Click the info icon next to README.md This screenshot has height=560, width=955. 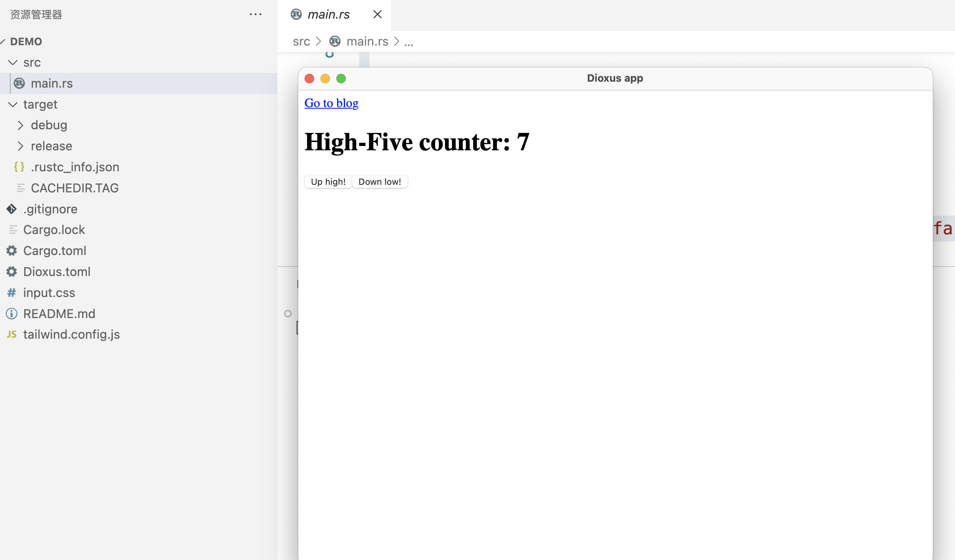12,314
